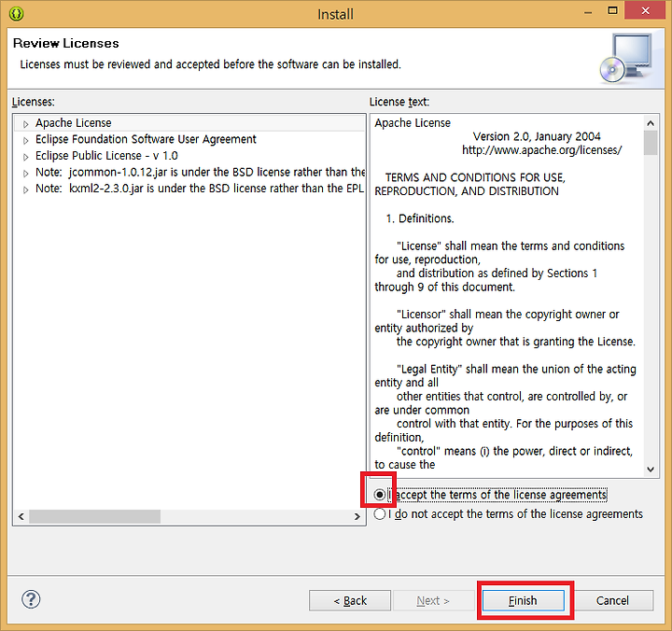The width and height of the screenshot is (672, 631).
Task: Click licenses list scroll left arrow
Action: tap(21, 516)
